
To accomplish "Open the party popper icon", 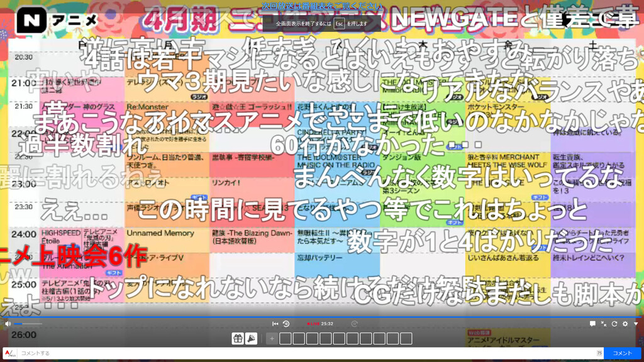I will (x=252, y=339).
